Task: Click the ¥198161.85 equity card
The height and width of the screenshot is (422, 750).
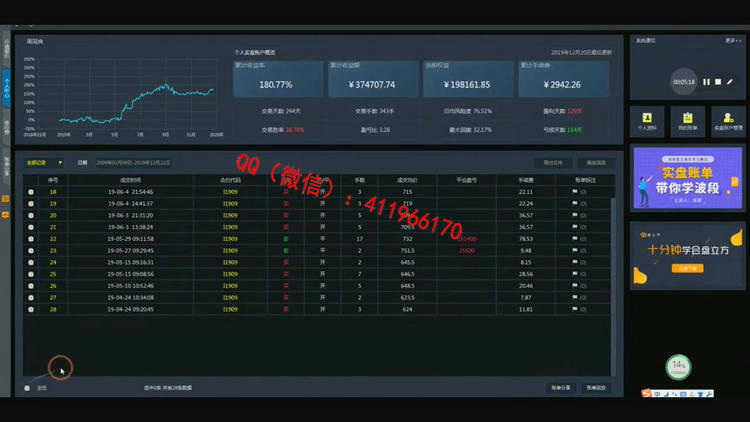Action: [x=468, y=79]
